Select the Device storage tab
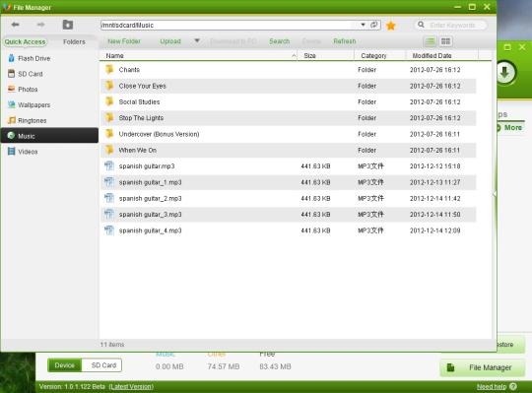Viewport: 532px width, 393px height. pos(64,365)
